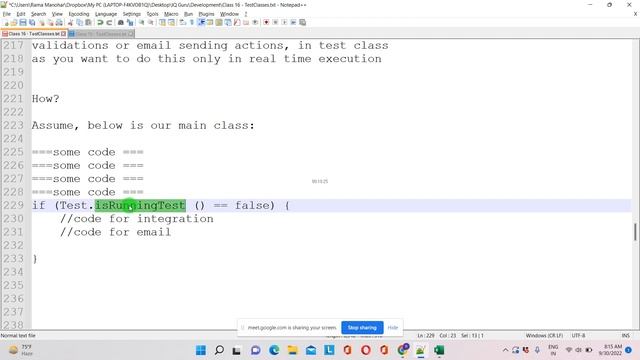Toggle Show All Characters

191,22
